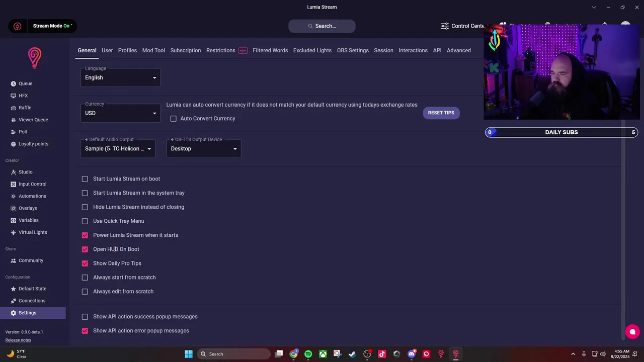Open the OS-TTS Output Device dropdown

click(x=204, y=149)
